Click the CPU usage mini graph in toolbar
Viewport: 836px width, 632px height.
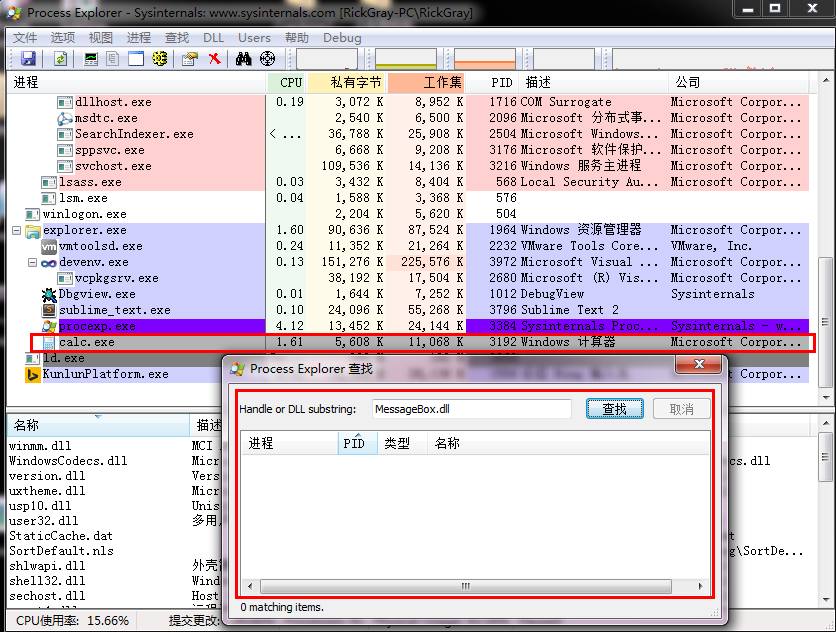coord(326,59)
